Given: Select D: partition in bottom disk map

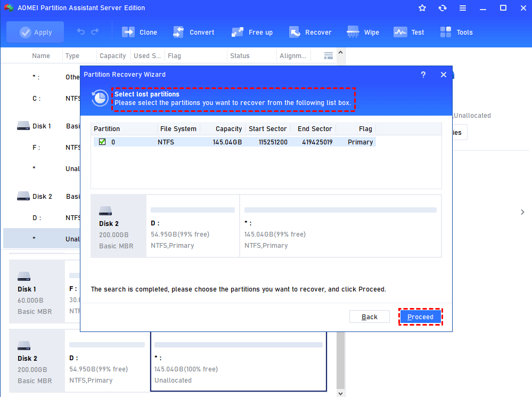Looking at the screenshot, I should [x=107, y=361].
